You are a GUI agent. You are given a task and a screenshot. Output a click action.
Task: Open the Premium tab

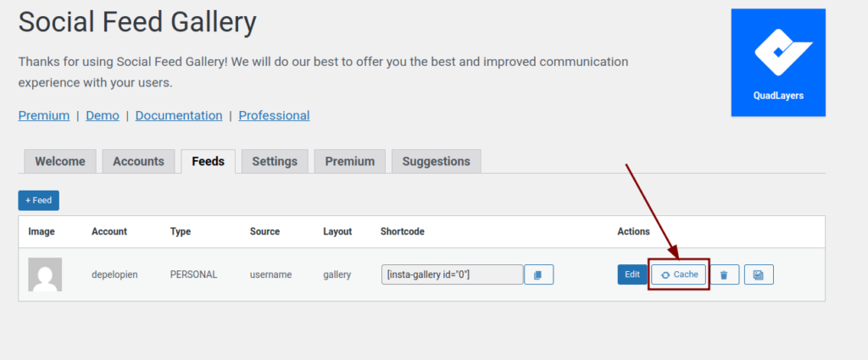(349, 161)
